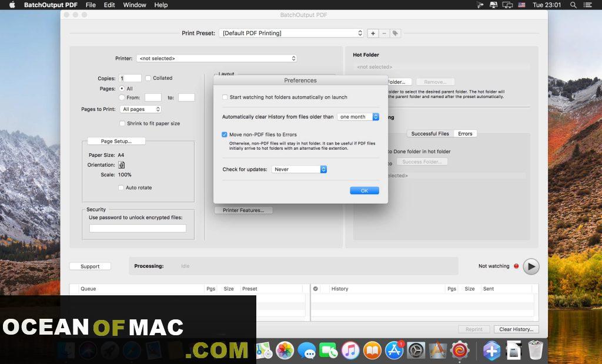The width and height of the screenshot is (602, 364).
Task: Enable start watching hot folders on launch
Action: (x=225, y=97)
